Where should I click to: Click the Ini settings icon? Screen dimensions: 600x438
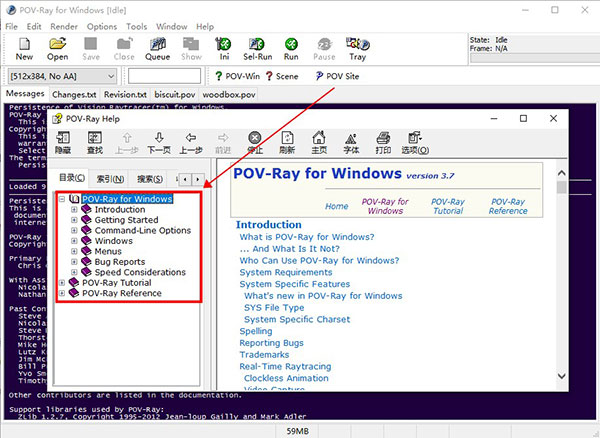point(224,44)
